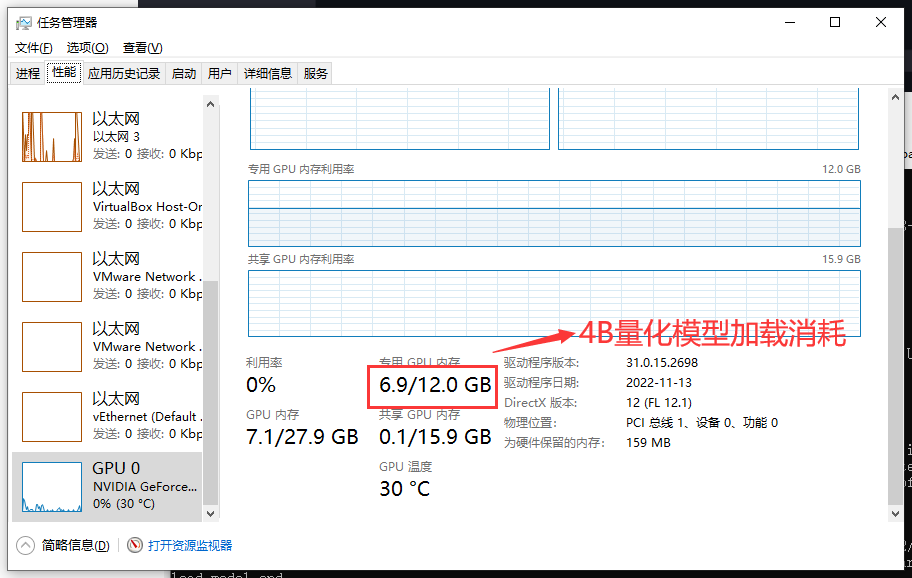
Task: Switch to the 详细信息 tab
Action: click(268, 73)
